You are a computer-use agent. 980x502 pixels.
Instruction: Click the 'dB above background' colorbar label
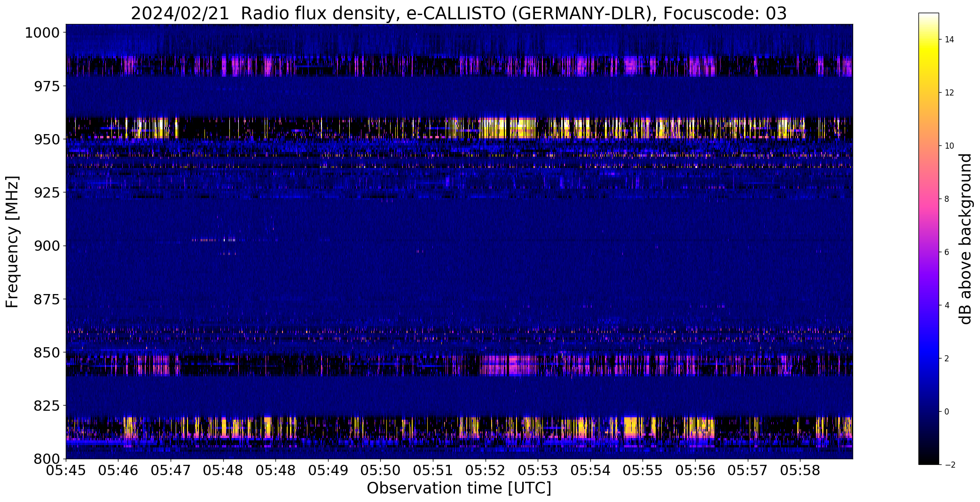point(965,239)
